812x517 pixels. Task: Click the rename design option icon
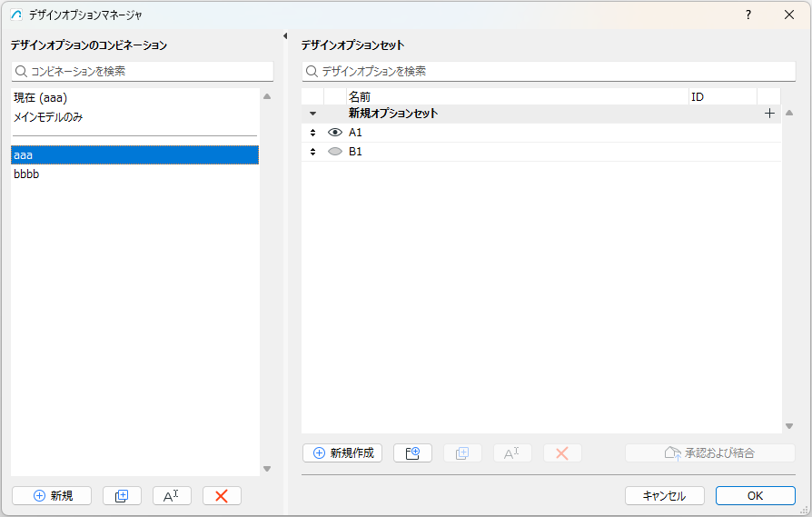[x=512, y=453]
